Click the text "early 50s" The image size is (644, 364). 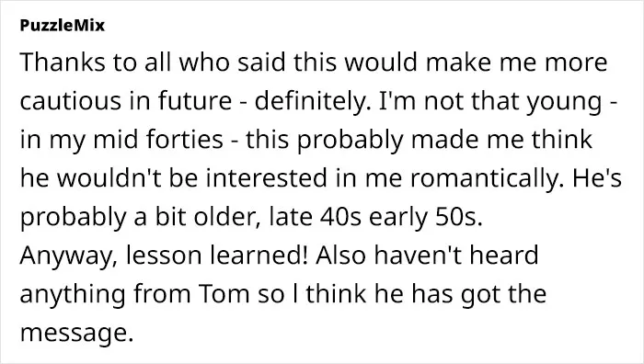[x=425, y=217]
